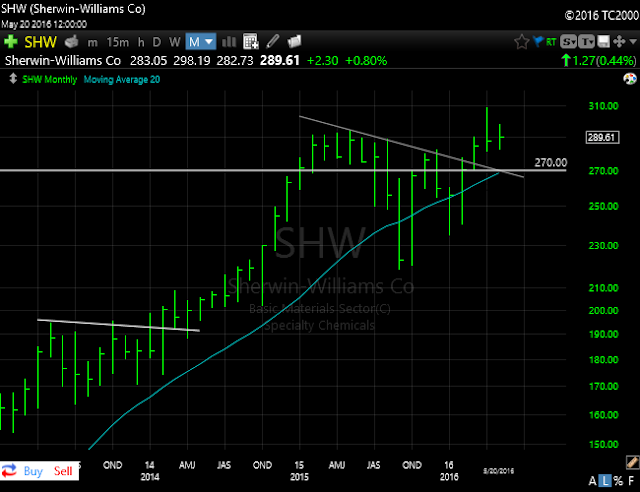Click the 'SHW Monthly' plot label
This screenshot has width=640, height=492.
click(49, 80)
